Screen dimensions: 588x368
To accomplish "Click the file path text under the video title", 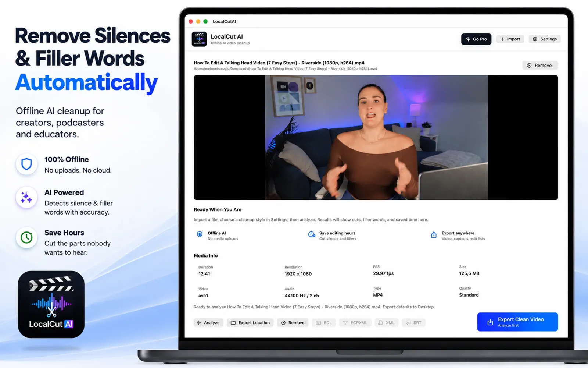I will (285, 69).
